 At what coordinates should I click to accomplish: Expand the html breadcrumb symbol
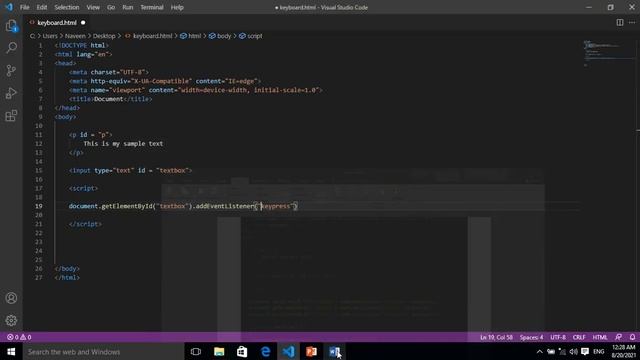[191, 36]
